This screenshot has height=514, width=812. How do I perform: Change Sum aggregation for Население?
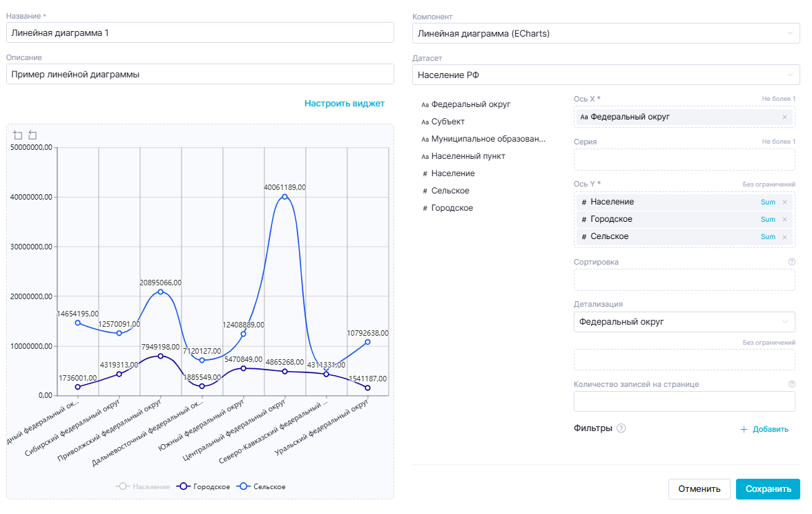click(768, 202)
